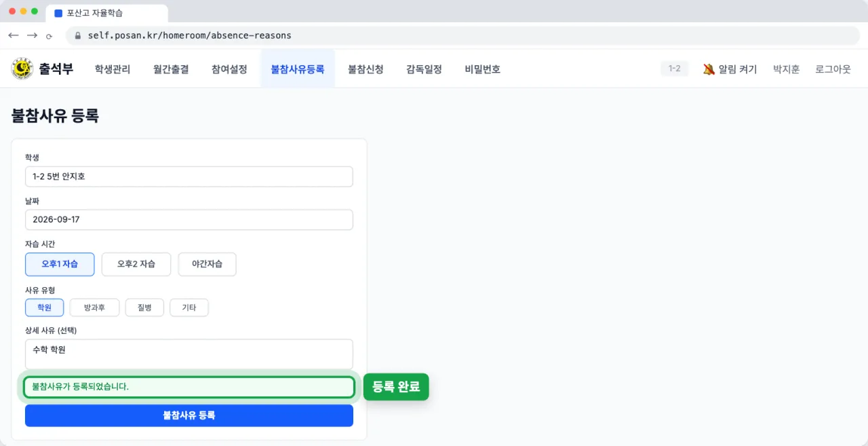The image size is (868, 446).
Task: Click the 상세 사유 (선택) label
Action: pyautogui.click(x=51, y=331)
